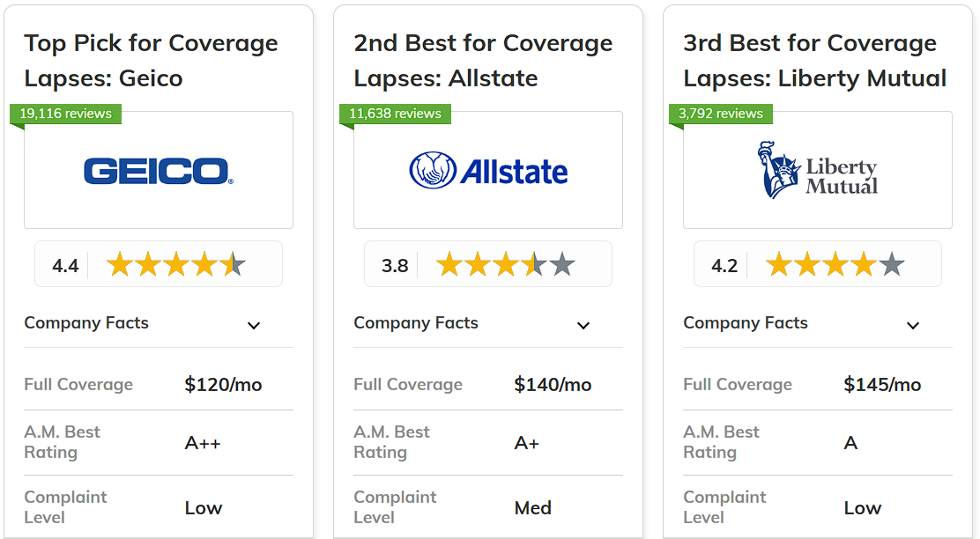Expand Allstate Company Facts chevron
980x539 pixels.
[x=583, y=325]
